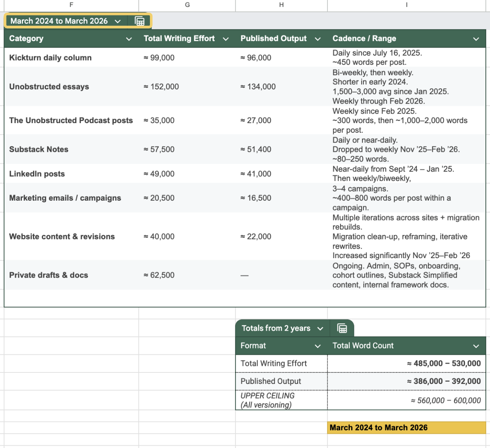Viewport: 490px width, 448px height.
Task: Select the ≈ 57,500 Substack Notes effort cell
Action: [159, 150]
